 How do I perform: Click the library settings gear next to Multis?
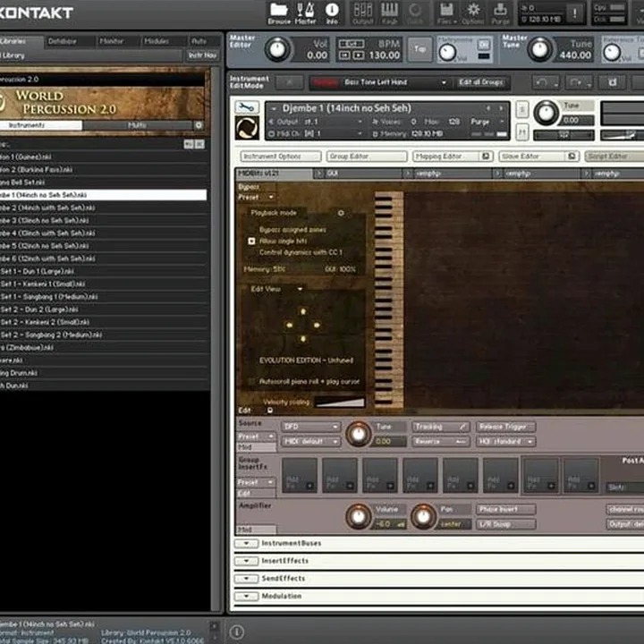coord(199,125)
